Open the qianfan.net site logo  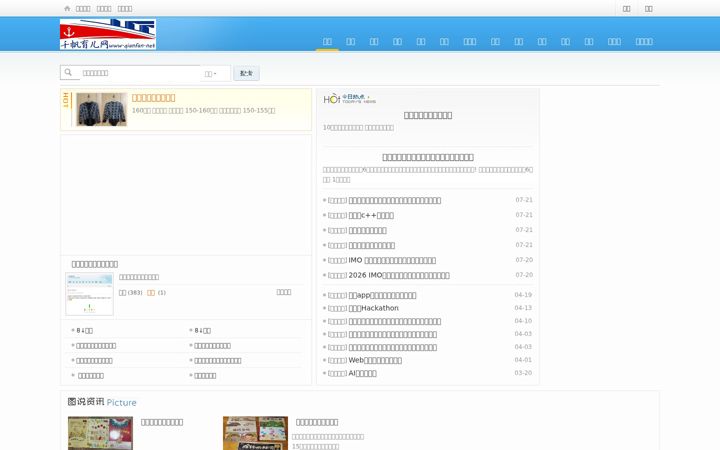[x=108, y=34]
